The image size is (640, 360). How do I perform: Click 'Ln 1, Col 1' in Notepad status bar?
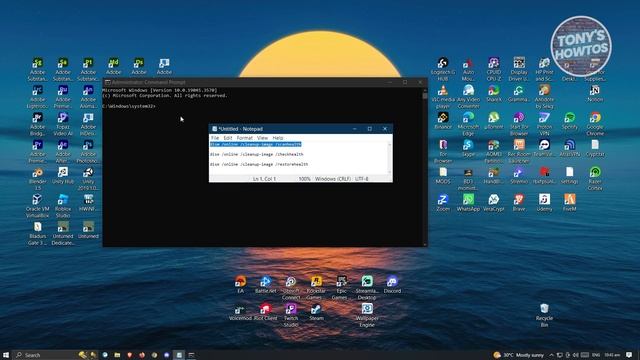pyautogui.click(x=264, y=179)
